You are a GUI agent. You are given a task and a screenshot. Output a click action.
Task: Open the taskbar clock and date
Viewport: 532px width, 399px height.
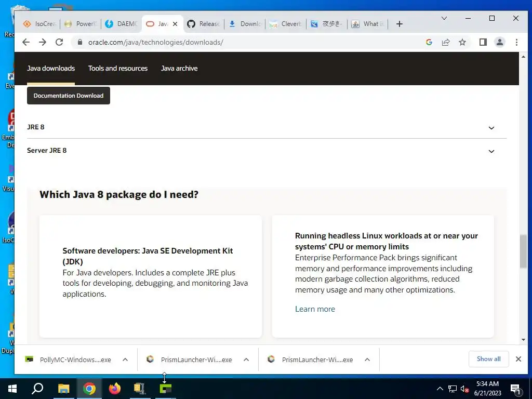point(487,389)
